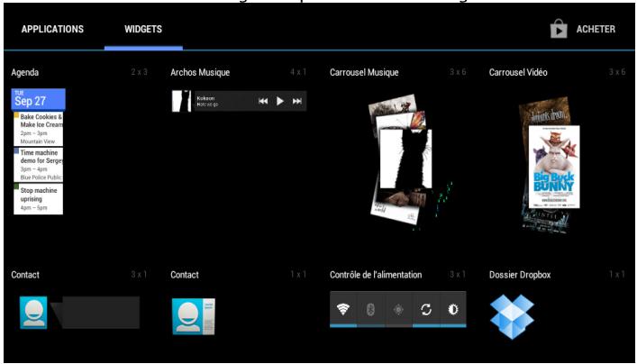Toggle Bluetooth in power control widget
637x364 pixels.
click(371, 310)
